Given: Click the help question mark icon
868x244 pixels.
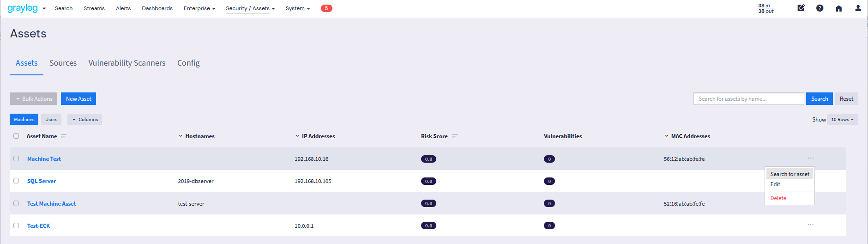Looking at the screenshot, I should click(x=820, y=8).
